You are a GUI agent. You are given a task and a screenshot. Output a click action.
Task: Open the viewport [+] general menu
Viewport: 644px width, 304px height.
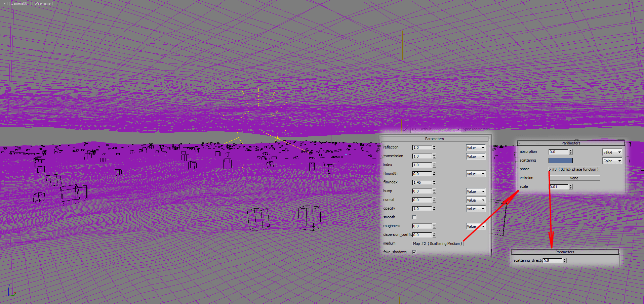[4, 3]
